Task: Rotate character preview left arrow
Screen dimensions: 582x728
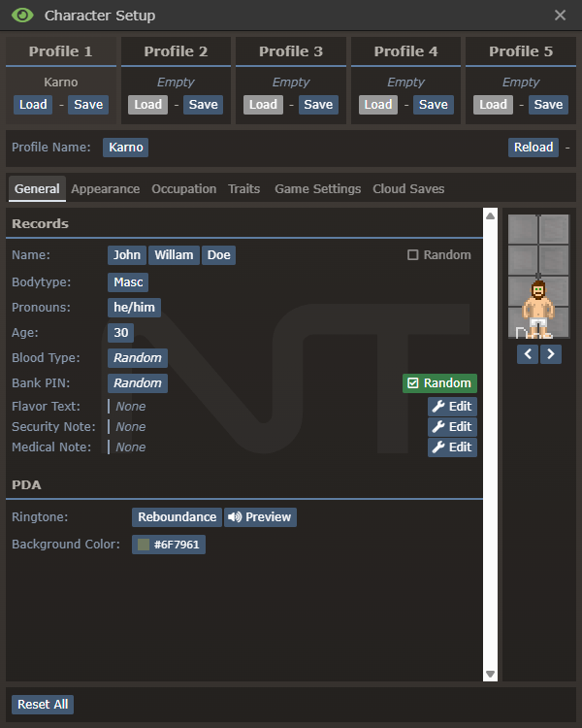Action: [x=528, y=354]
